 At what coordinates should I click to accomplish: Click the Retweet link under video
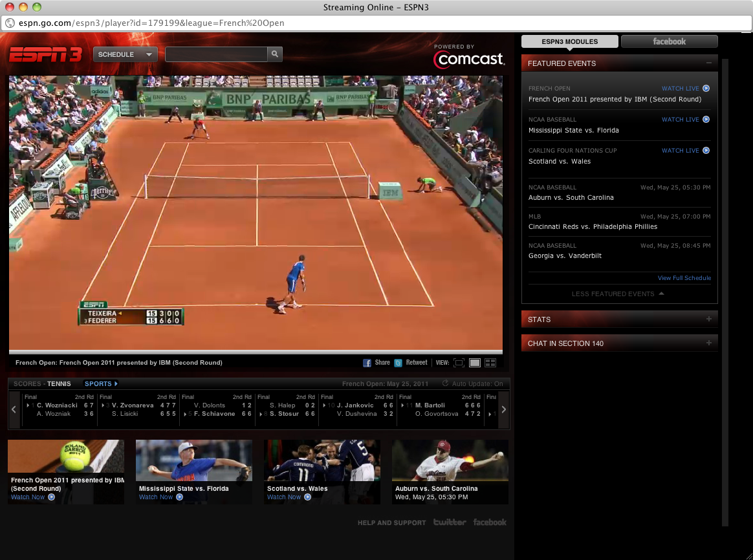(417, 363)
